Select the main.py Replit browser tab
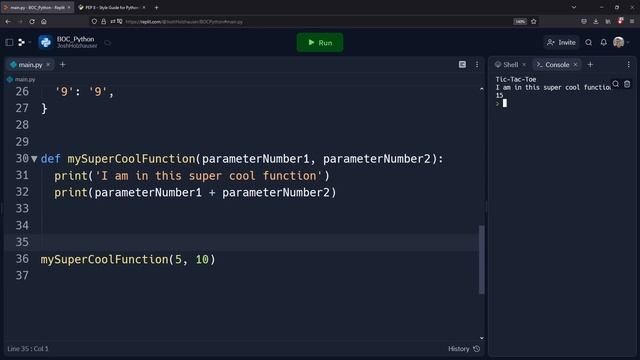Viewport: 640px width, 360px height. click(x=37, y=7)
